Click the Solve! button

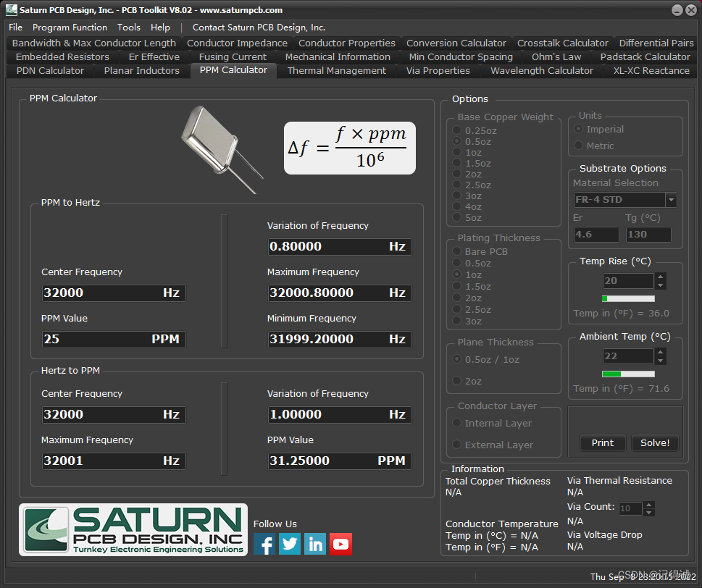coord(654,442)
